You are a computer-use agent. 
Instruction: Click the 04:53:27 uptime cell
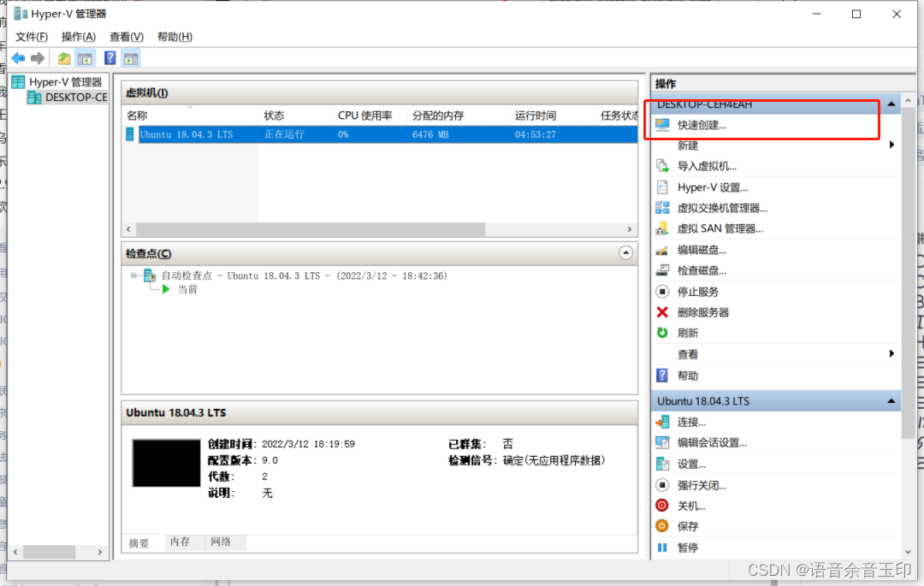tap(535, 134)
